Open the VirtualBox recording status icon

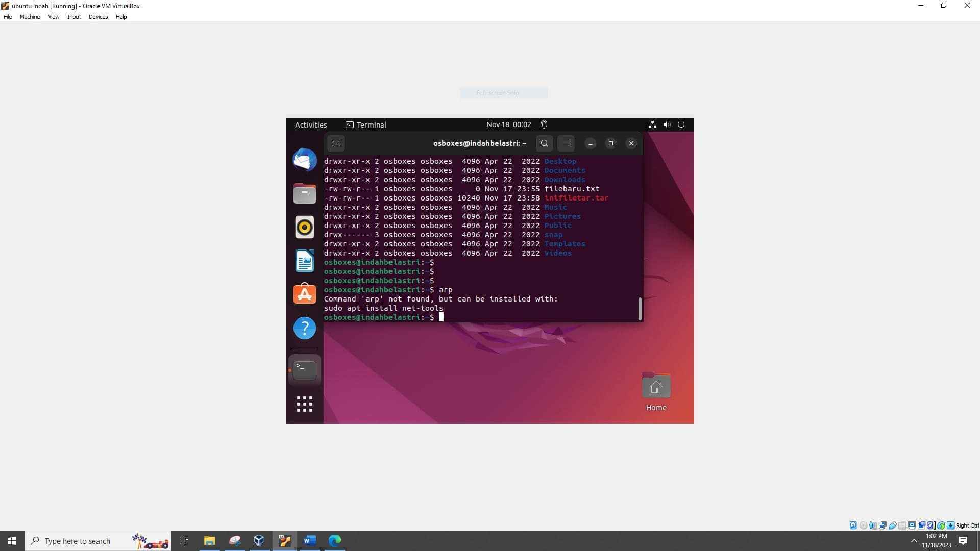(x=921, y=525)
